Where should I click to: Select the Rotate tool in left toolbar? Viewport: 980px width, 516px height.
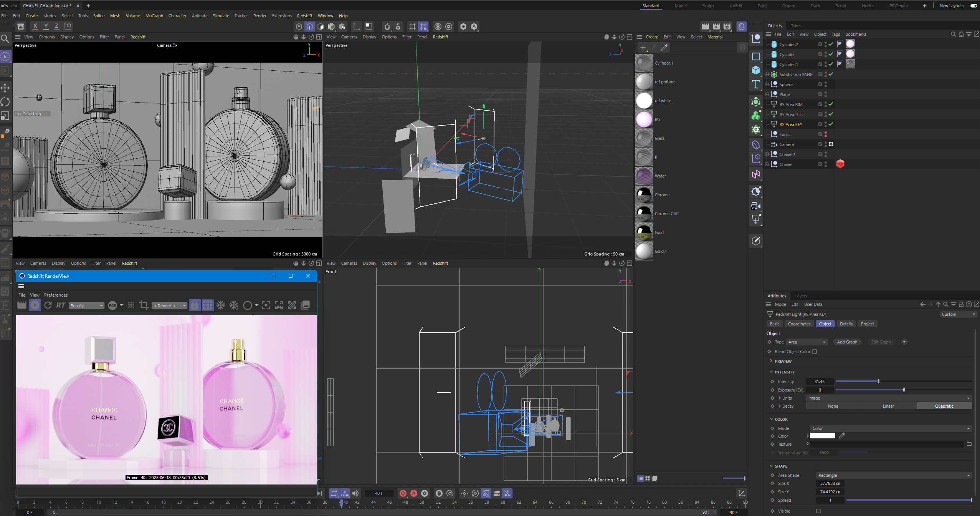pos(5,102)
